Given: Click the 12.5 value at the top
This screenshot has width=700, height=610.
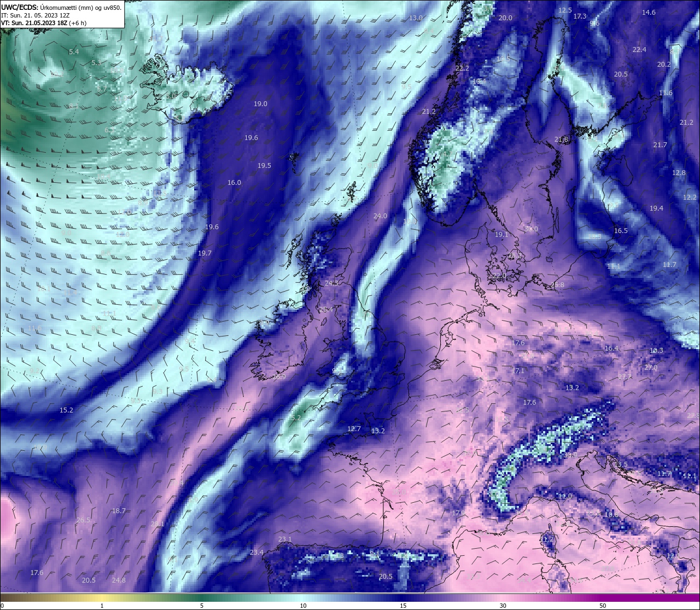Looking at the screenshot, I should point(565,10).
